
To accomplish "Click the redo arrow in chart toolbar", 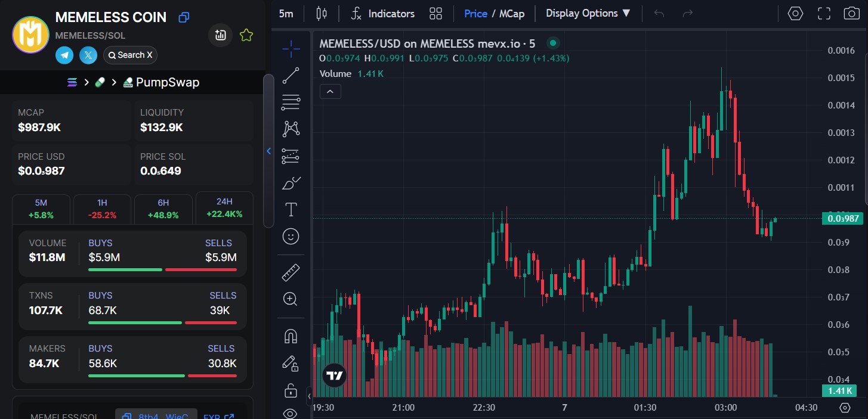I will (x=687, y=13).
